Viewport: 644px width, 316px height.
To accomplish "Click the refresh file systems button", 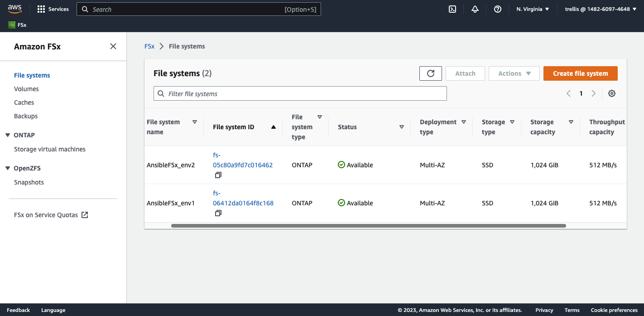I will (x=430, y=73).
